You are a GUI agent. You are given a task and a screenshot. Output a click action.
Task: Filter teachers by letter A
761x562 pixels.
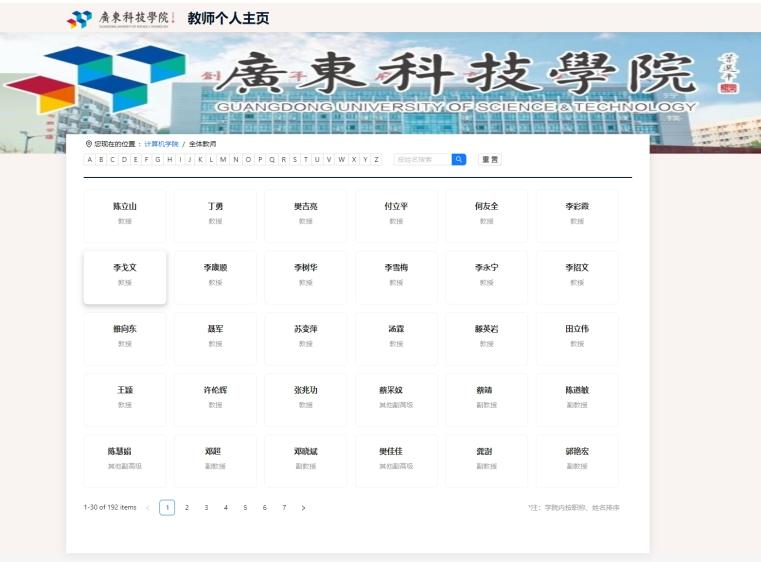(x=90, y=159)
